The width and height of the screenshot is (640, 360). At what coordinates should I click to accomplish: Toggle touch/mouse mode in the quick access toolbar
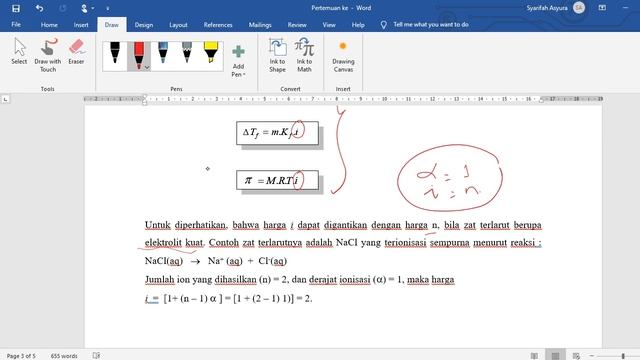(84, 8)
